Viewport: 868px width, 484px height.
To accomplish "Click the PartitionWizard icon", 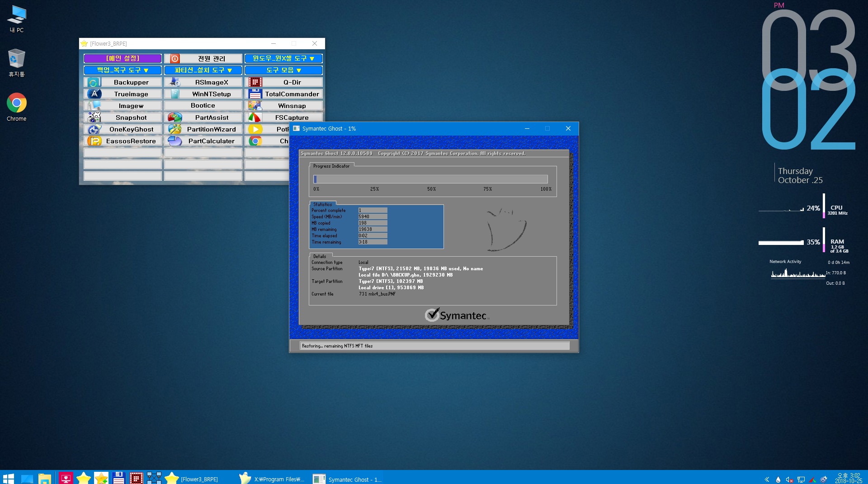I will (175, 129).
